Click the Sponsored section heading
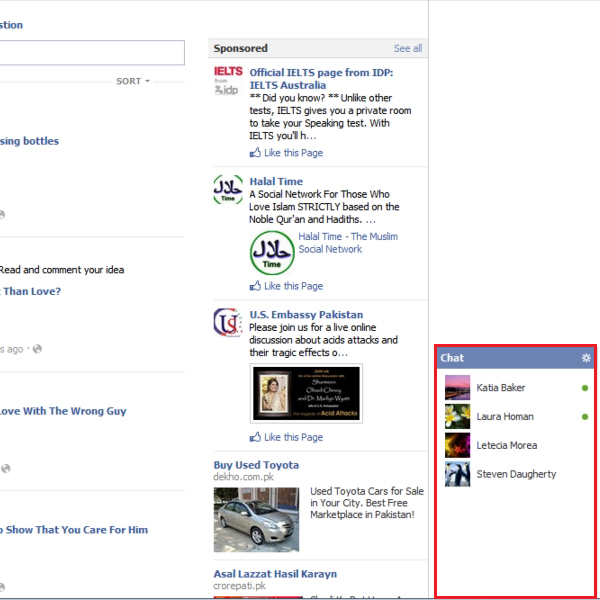The width and height of the screenshot is (600, 600). coord(240,49)
